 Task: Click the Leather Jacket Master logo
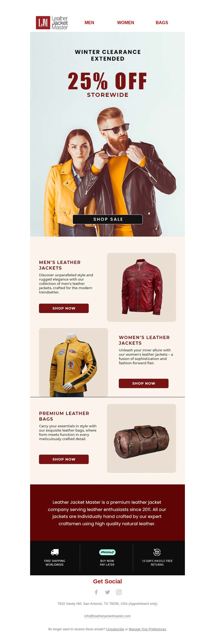point(52,23)
